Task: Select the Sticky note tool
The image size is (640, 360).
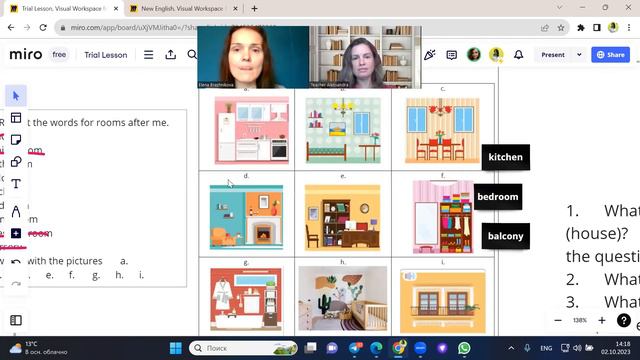Action: tap(16, 140)
